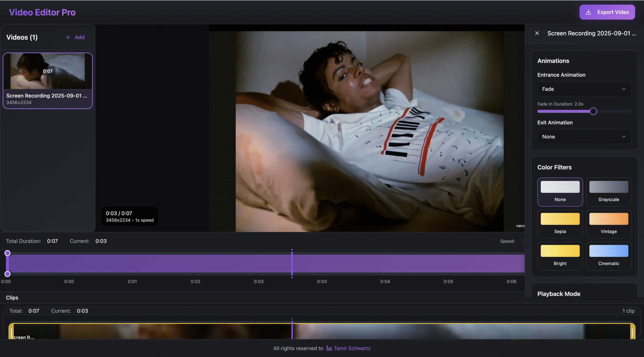
Task: Add a new video with Add button
Action: pos(75,37)
